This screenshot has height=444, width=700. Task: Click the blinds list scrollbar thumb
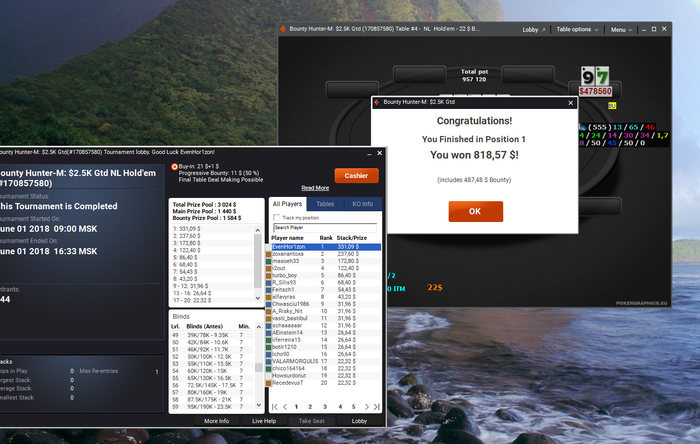point(258,367)
